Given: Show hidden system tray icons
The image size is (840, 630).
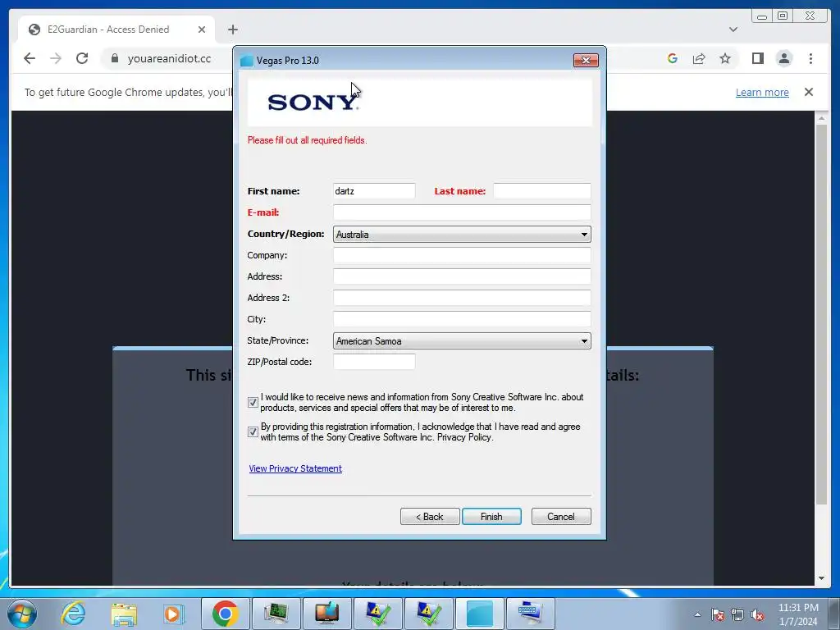Looking at the screenshot, I should (x=697, y=614).
